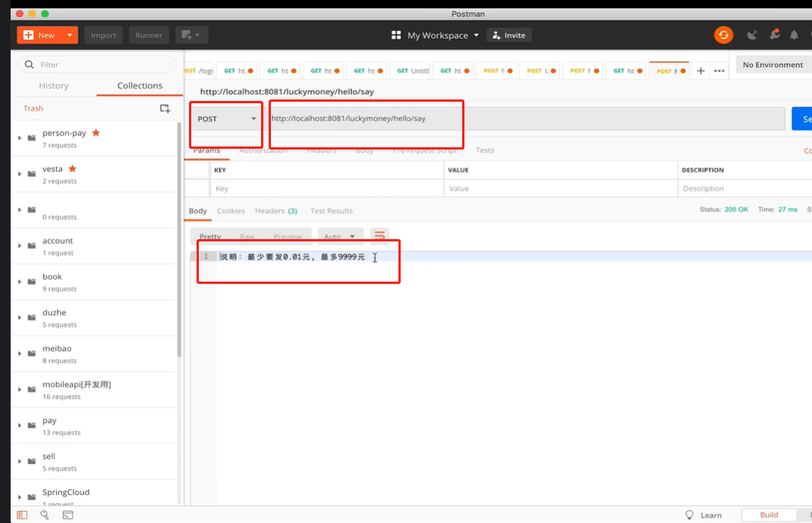Screen dimensions: 812x523
Task: Expand the person-pay collection
Action: click(20, 137)
